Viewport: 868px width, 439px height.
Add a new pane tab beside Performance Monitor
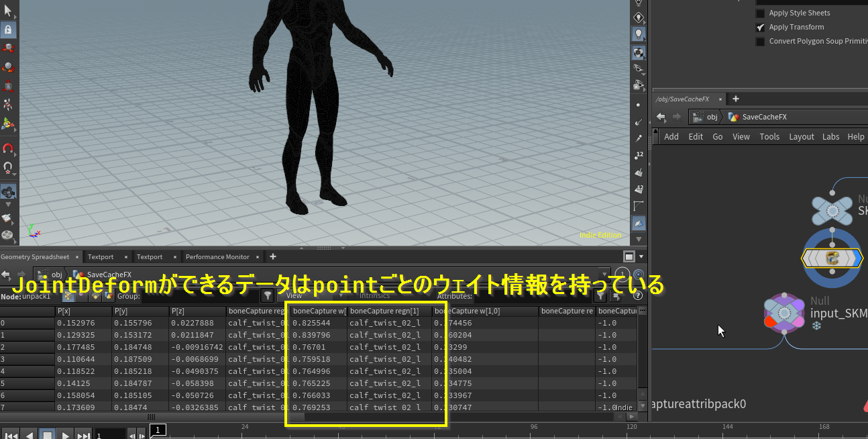point(273,257)
